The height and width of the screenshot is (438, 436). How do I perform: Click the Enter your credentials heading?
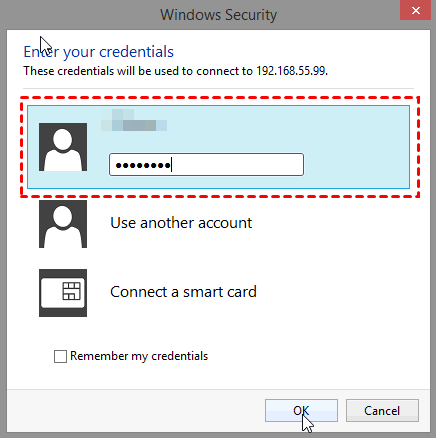(99, 52)
